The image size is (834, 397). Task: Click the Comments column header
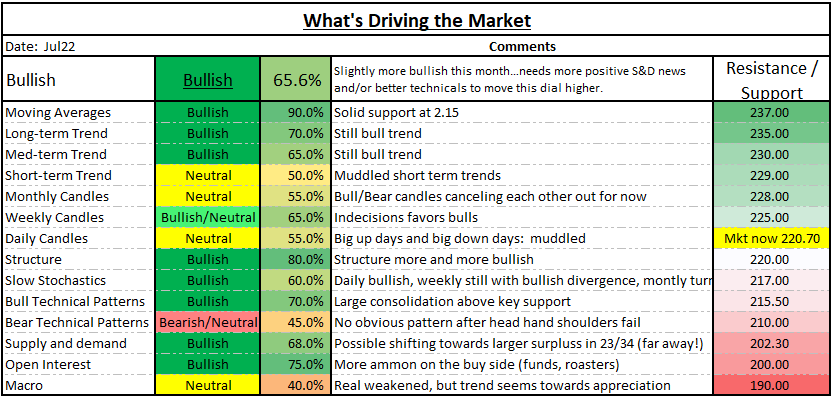522,46
